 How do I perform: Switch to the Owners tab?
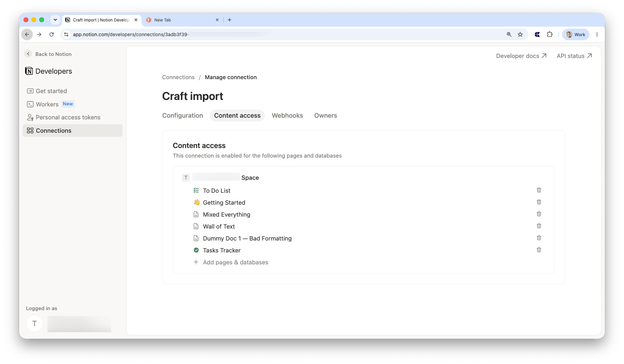325,115
